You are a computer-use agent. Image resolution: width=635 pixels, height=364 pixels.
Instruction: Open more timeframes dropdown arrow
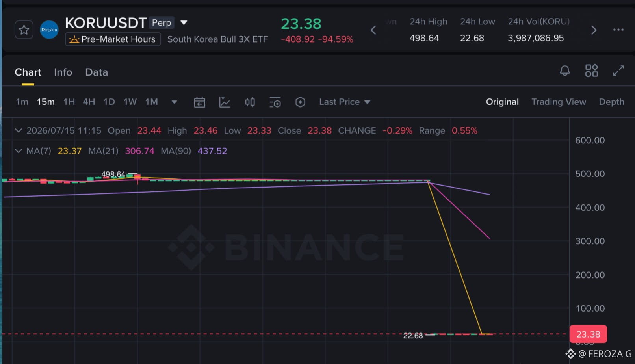[x=174, y=102]
